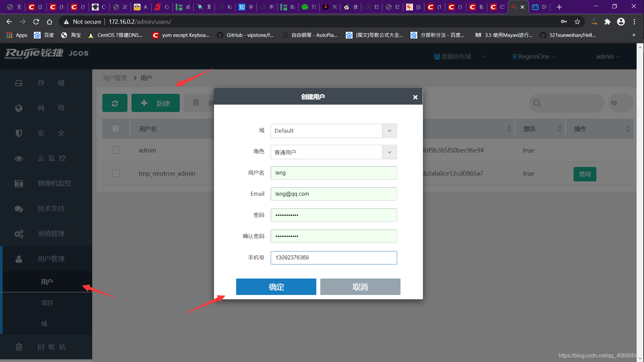Screen dimensions: 644x362
Task: Close the 创建用户 dialog with the X
Action: click(x=415, y=97)
